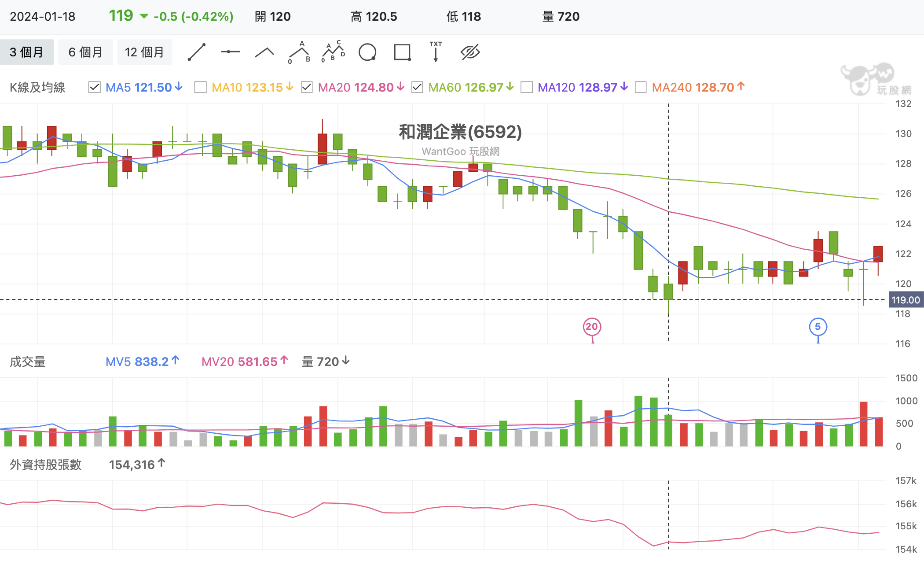Screen dimensions: 924x561
Task: Click the MA120 128.97 value label
Action: pos(583,87)
